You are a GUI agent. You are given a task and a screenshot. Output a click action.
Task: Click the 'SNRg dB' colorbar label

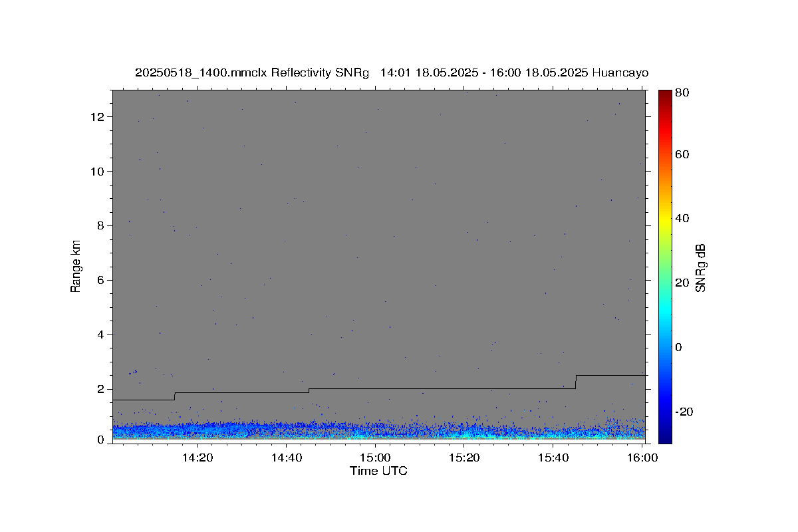(x=700, y=267)
